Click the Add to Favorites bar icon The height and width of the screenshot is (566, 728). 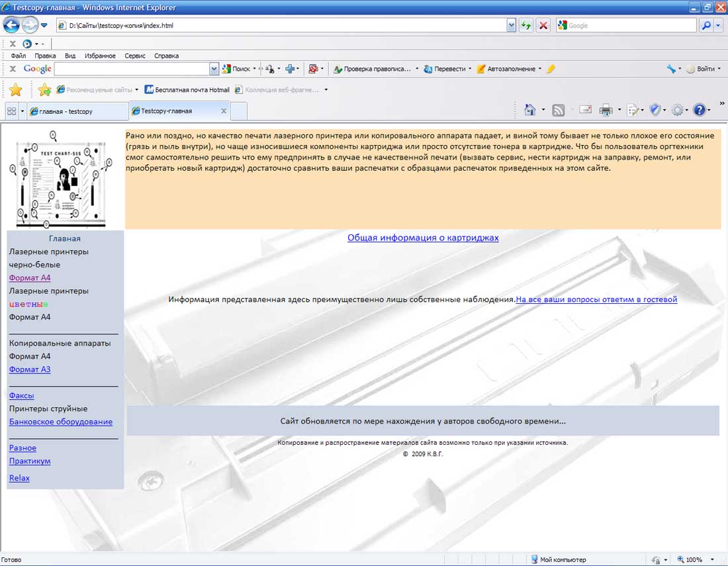click(44, 90)
